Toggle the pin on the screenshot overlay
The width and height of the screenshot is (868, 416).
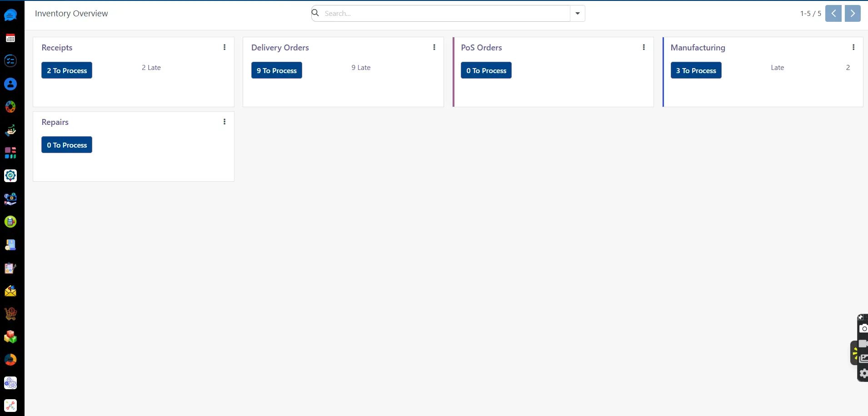(860, 318)
